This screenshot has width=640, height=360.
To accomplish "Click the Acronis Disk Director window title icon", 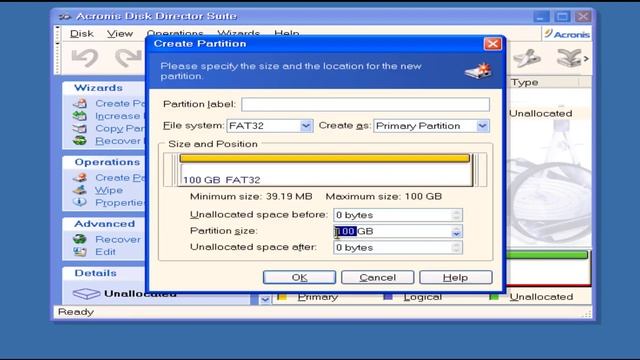I will coord(64,16).
